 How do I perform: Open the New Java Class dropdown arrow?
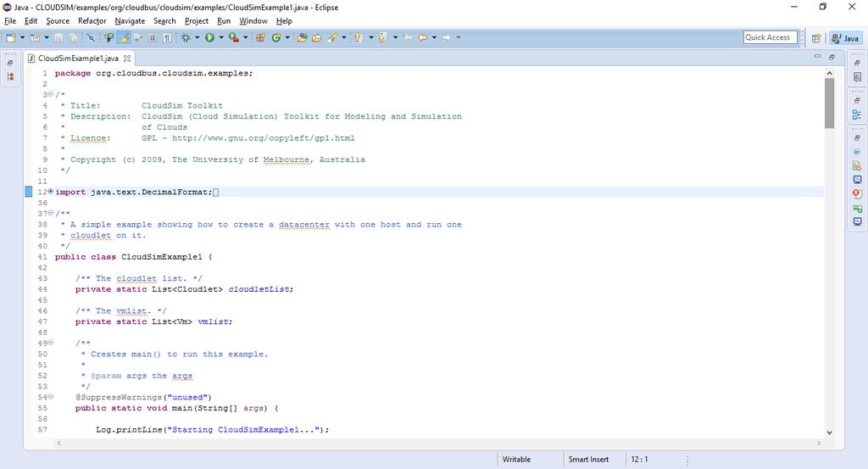[287, 37]
